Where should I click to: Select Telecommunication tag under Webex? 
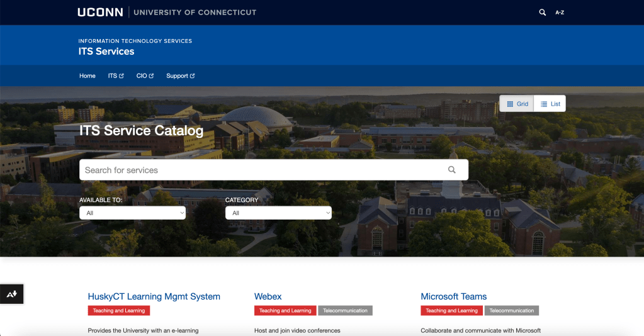coord(345,311)
